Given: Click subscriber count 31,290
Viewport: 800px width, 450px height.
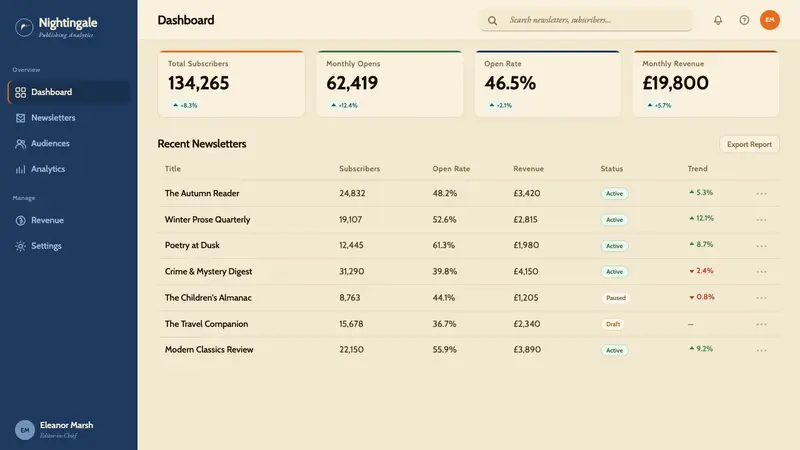Looking at the screenshot, I should [352, 271].
